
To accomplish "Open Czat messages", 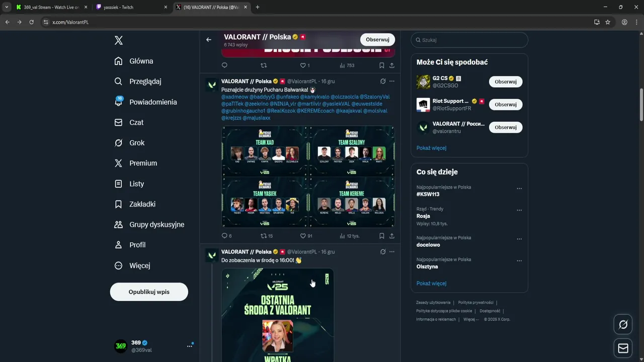I will tap(129, 122).
